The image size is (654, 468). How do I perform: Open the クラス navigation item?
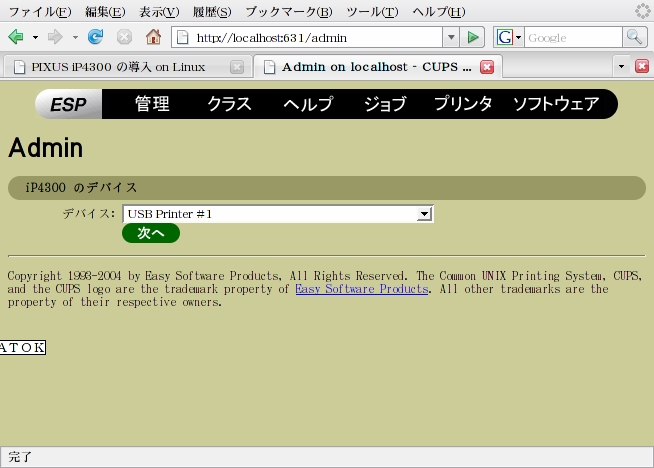tap(229, 104)
